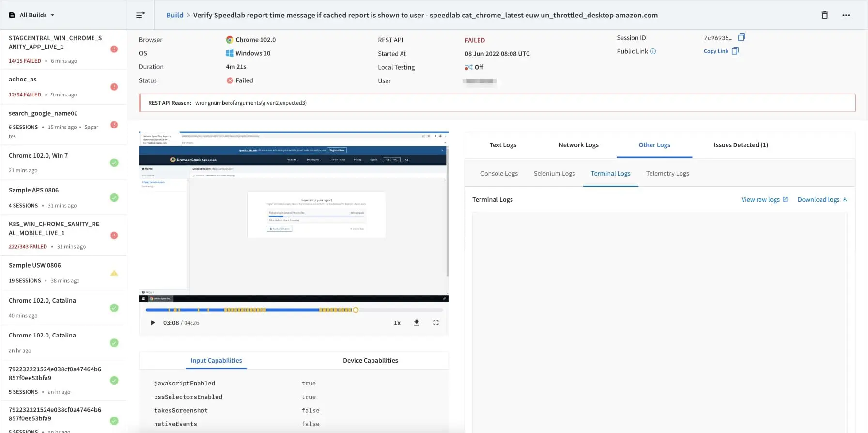The width and height of the screenshot is (868, 433).
Task: Open the three-dot more options menu
Action: pyautogui.click(x=846, y=15)
